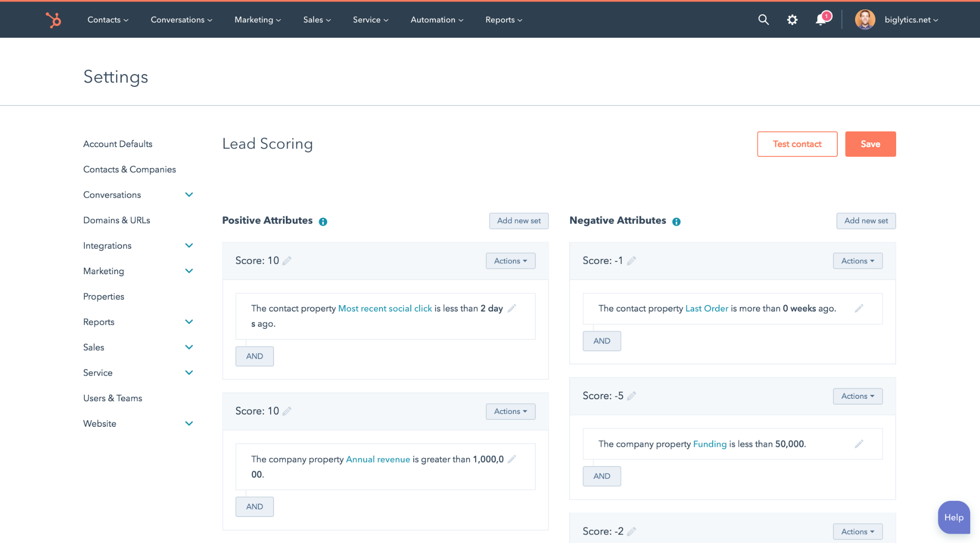This screenshot has width=980, height=543.
Task: Click the Test contact button
Action: 797,144
